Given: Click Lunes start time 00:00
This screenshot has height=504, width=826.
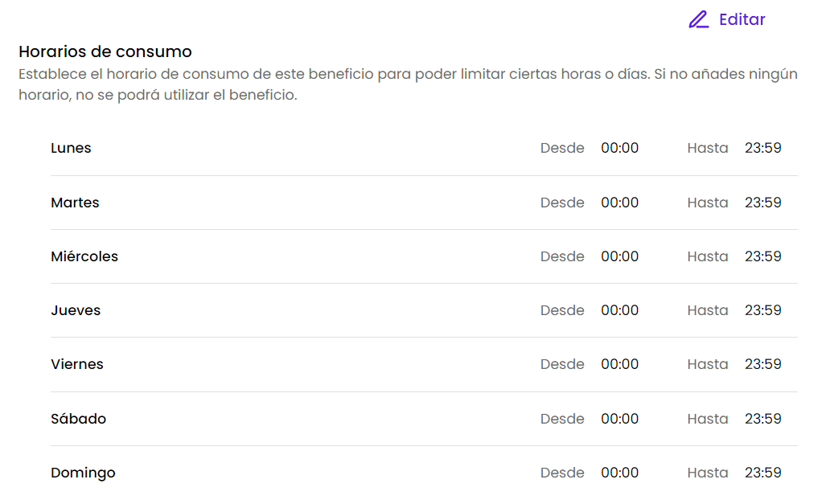Looking at the screenshot, I should coord(619,148).
